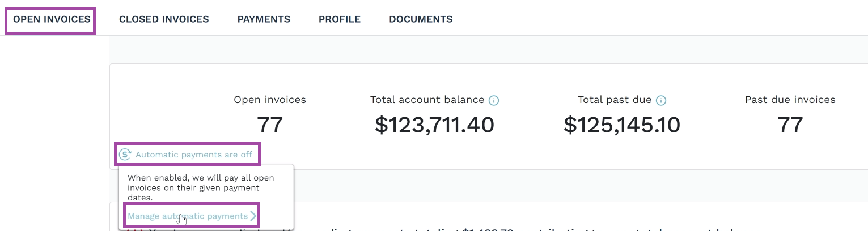
Task: Expand the chevron after Manage automatic payments
Action: pos(253,216)
